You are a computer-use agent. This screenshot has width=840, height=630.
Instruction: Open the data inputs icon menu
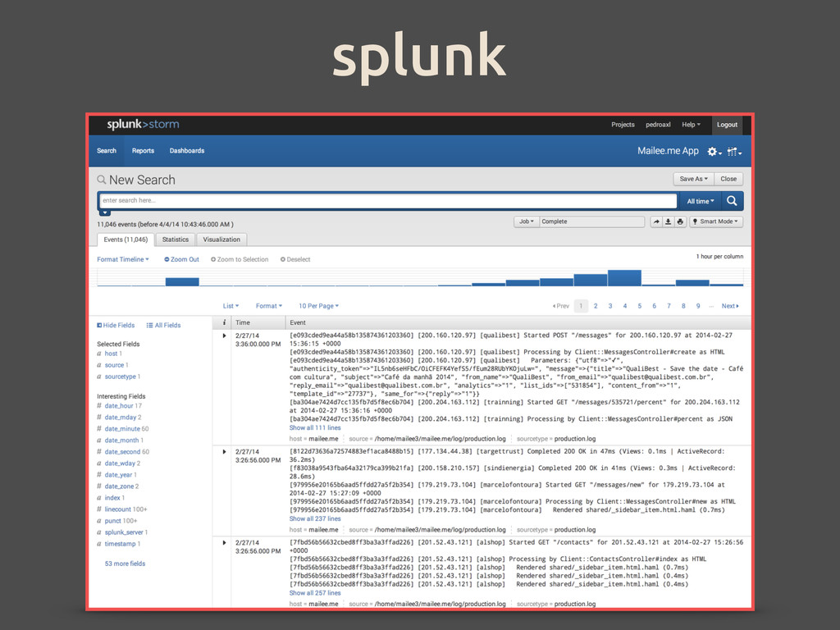click(x=734, y=152)
